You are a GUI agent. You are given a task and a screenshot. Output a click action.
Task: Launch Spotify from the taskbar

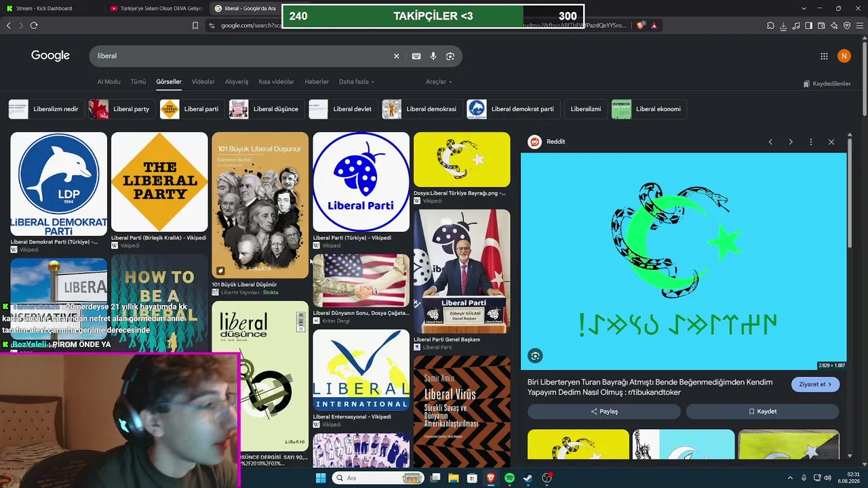509,478
